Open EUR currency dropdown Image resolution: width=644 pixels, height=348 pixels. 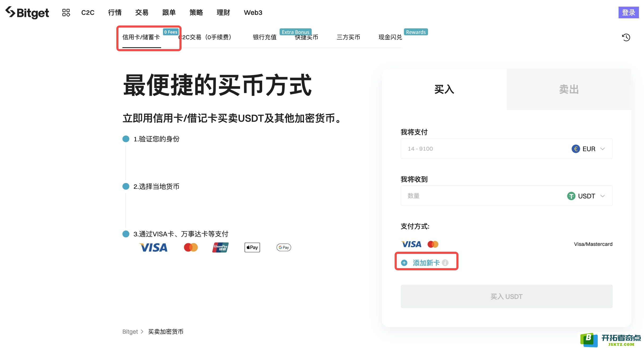click(x=588, y=149)
